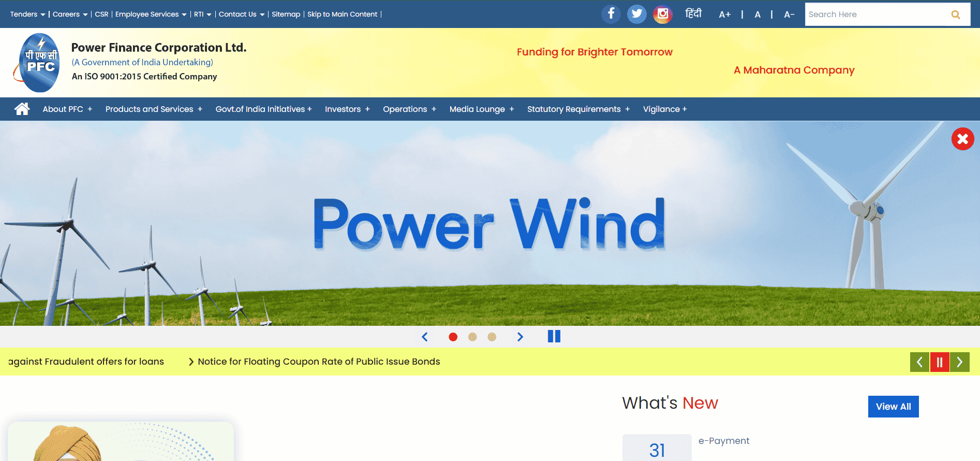980x461 pixels.
Task: Pause the banner slideshow
Action: point(554,337)
